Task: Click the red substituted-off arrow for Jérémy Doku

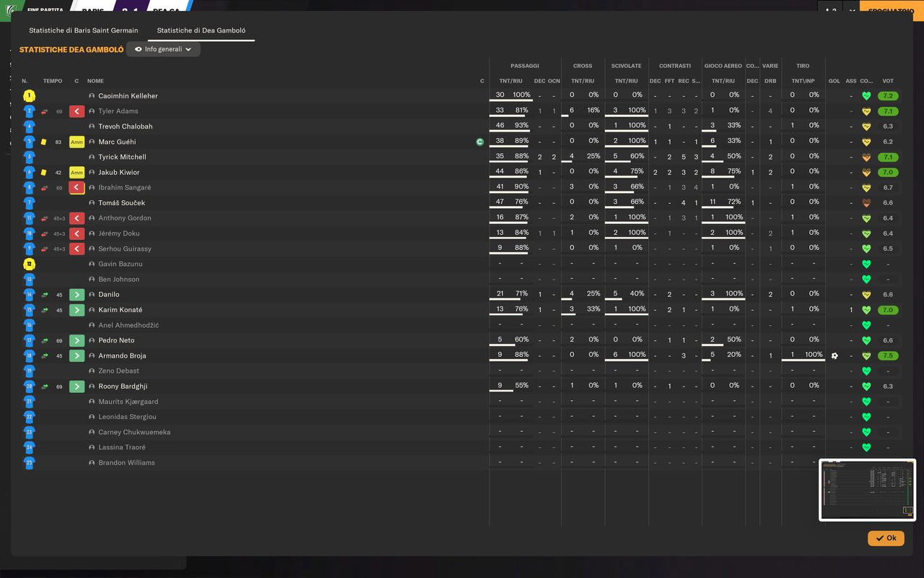Action: pos(77,233)
